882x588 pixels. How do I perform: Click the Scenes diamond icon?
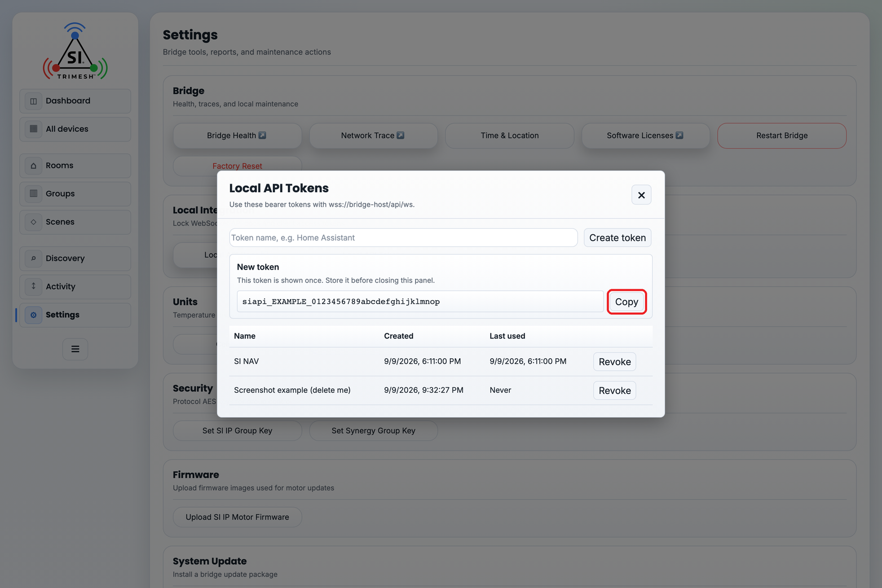click(x=34, y=222)
